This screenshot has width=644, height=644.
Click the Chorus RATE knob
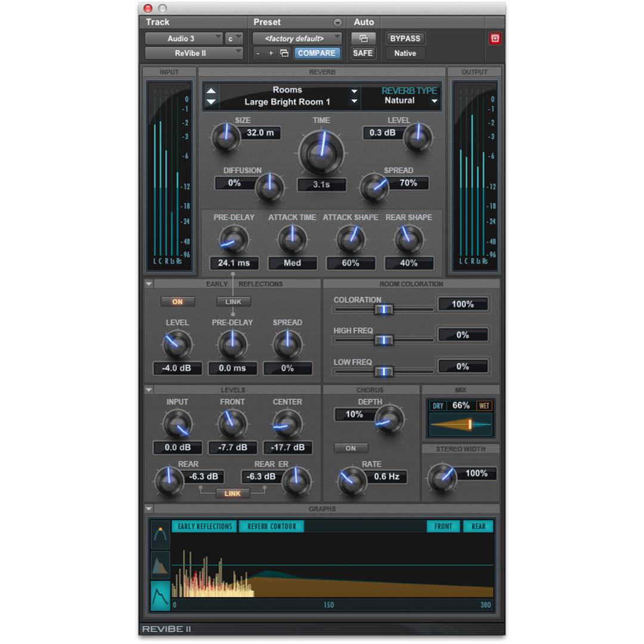point(352,481)
